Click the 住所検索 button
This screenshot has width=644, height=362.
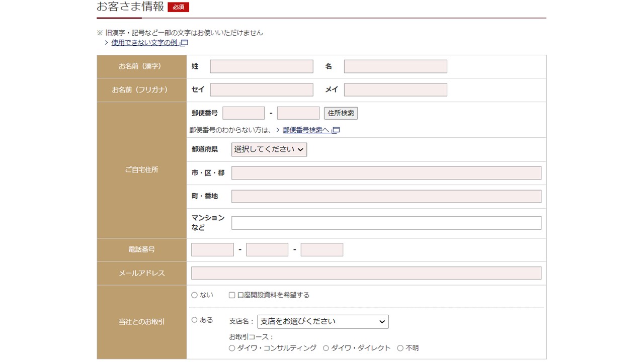tap(341, 113)
